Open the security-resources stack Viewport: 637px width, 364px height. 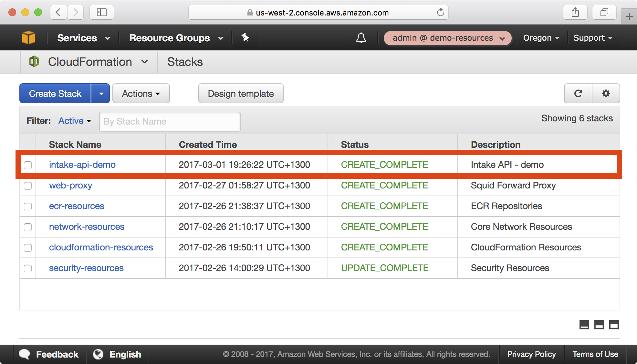click(86, 268)
